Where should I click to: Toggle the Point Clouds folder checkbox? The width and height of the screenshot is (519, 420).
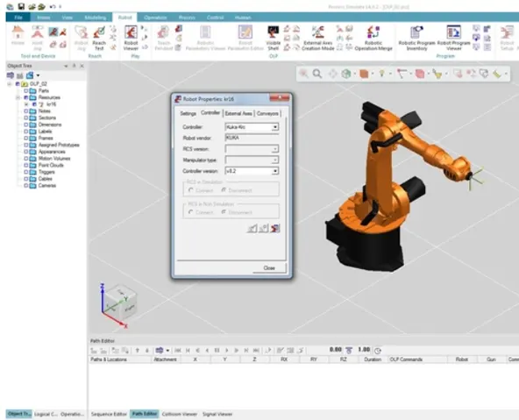pyautogui.click(x=25, y=165)
